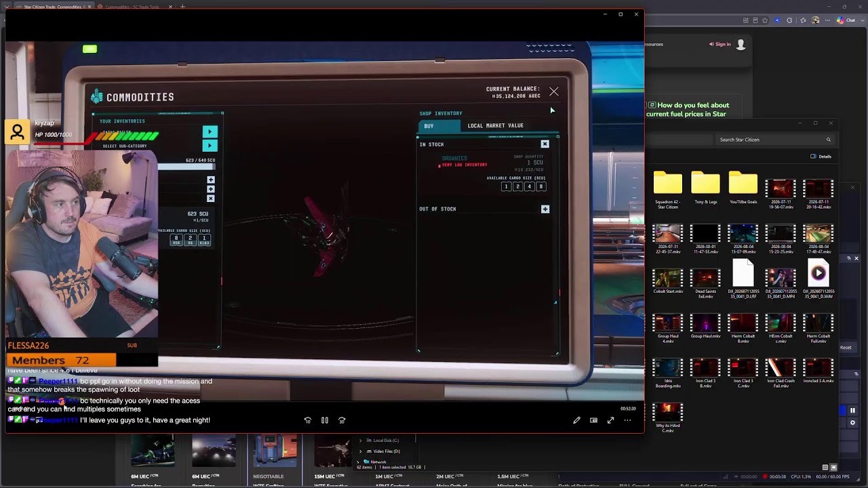868x488 pixels.
Task: Choose cargo size 8 SCU in shop
Action: [x=540, y=186]
